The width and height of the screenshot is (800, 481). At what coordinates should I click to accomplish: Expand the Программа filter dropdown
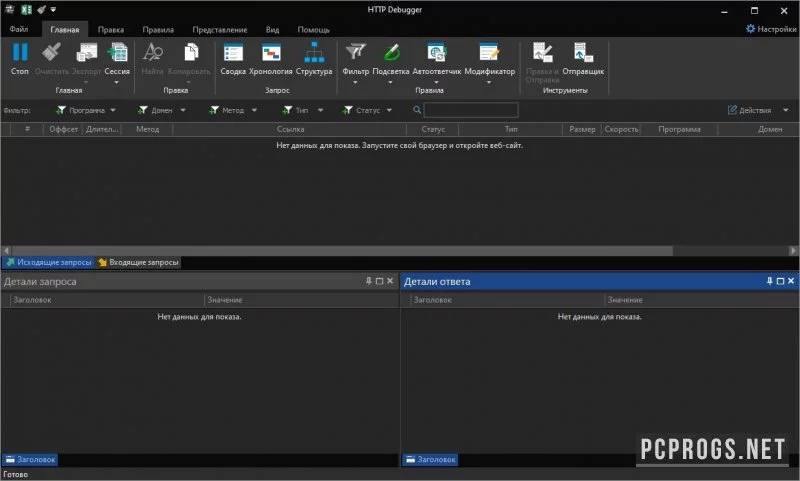click(x=113, y=110)
